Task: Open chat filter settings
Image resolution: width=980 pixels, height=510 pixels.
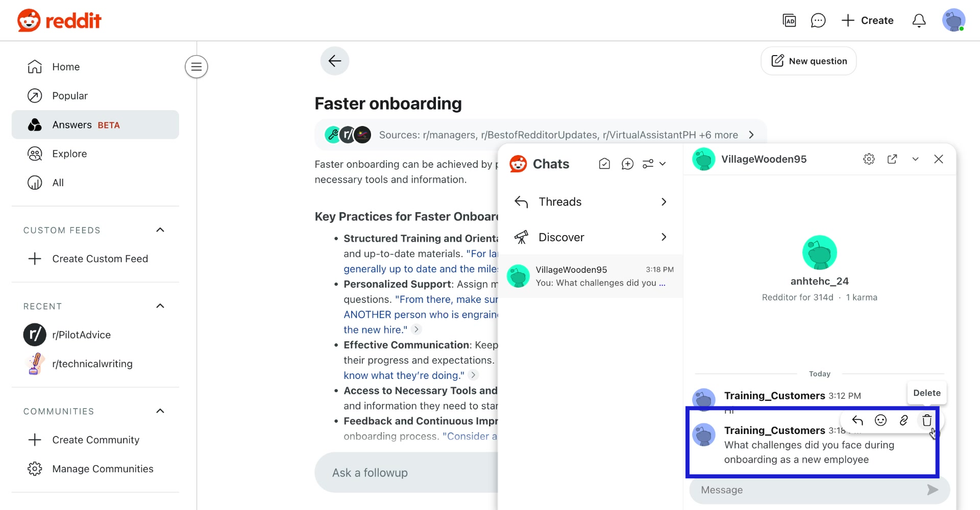Action: click(649, 164)
